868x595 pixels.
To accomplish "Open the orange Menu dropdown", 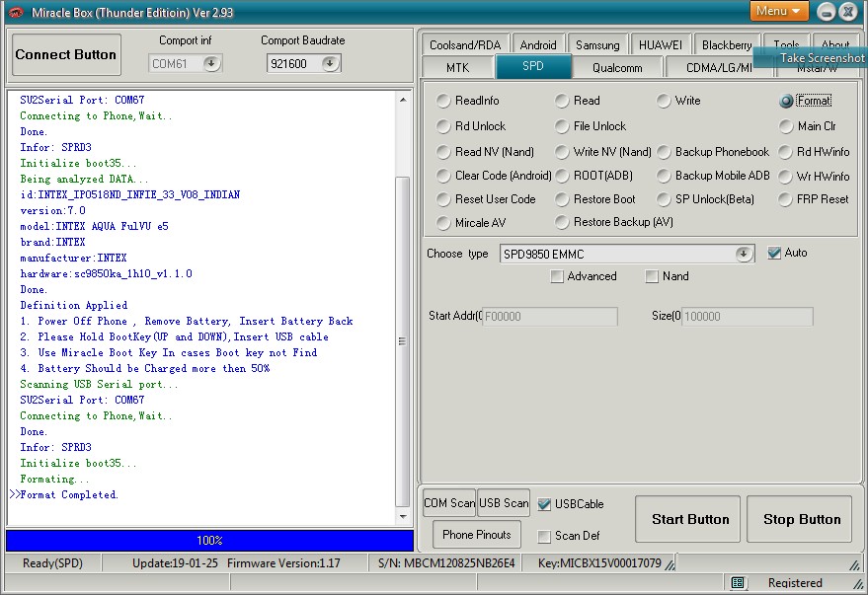I will [x=779, y=11].
